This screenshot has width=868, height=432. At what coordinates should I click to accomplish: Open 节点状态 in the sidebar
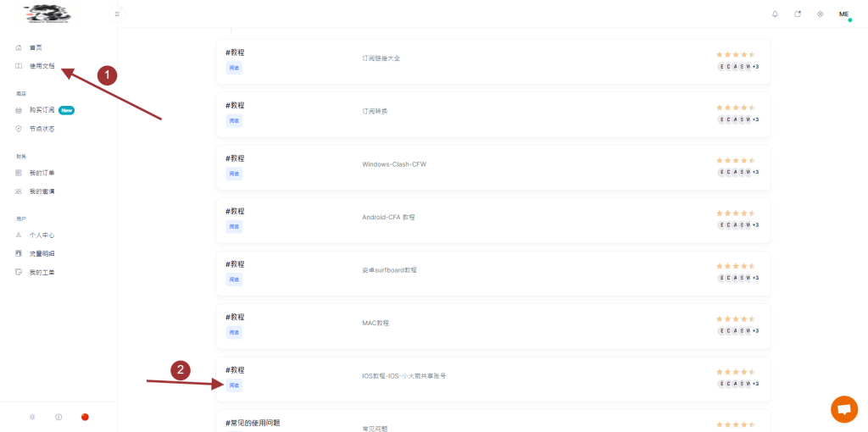pyautogui.click(x=42, y=129)
